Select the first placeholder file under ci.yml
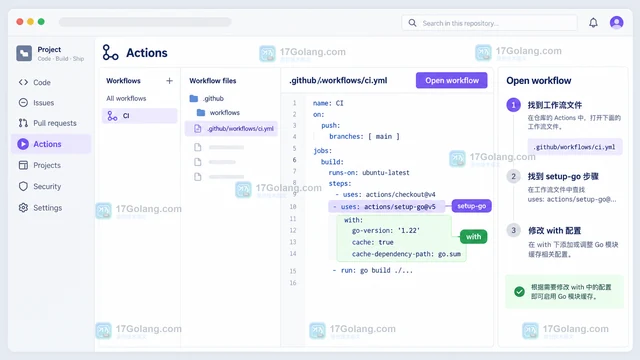640x360 pixels. click(x=220, y=147)
